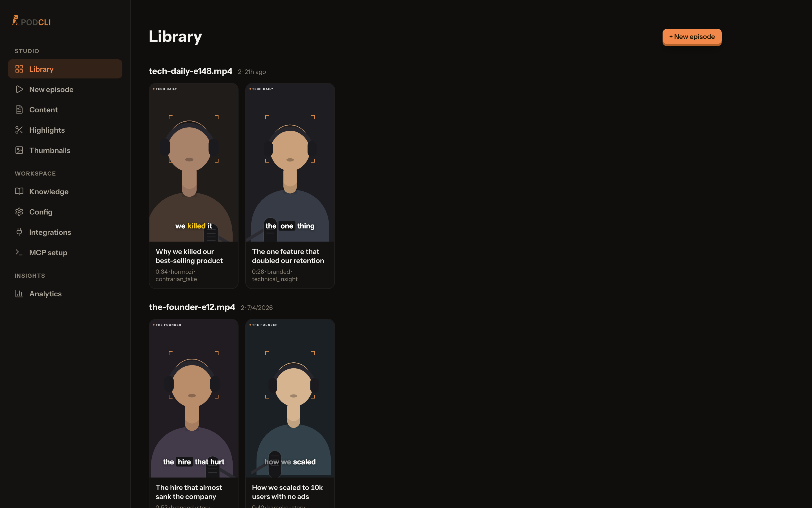812x508 pixels.
Task: Click the plug icon beside Integrations
Action: click(19, 232)
